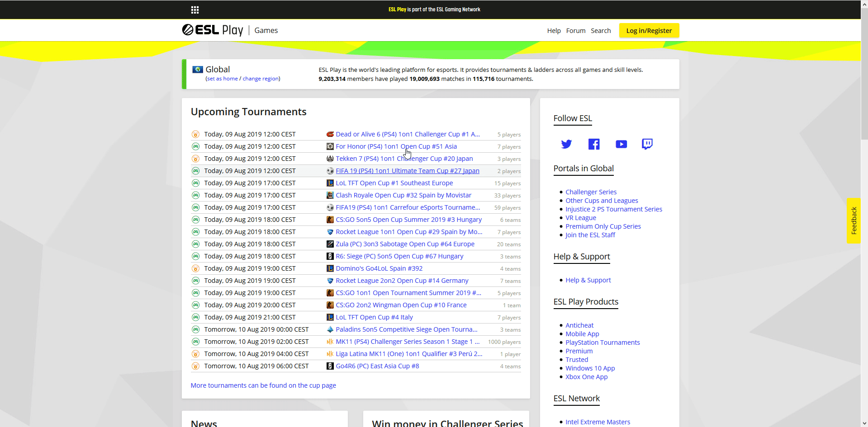Click CS:GO 5on5 Hungary game icon
Screen dimensions: 868x427
[330, 220]
